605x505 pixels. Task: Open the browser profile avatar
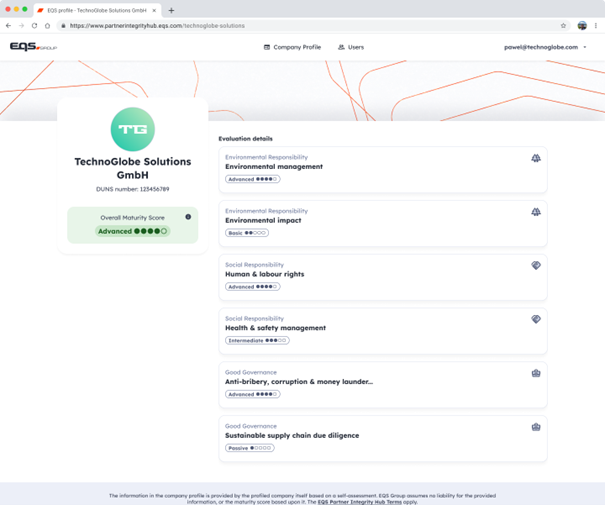tap(582, 25)
